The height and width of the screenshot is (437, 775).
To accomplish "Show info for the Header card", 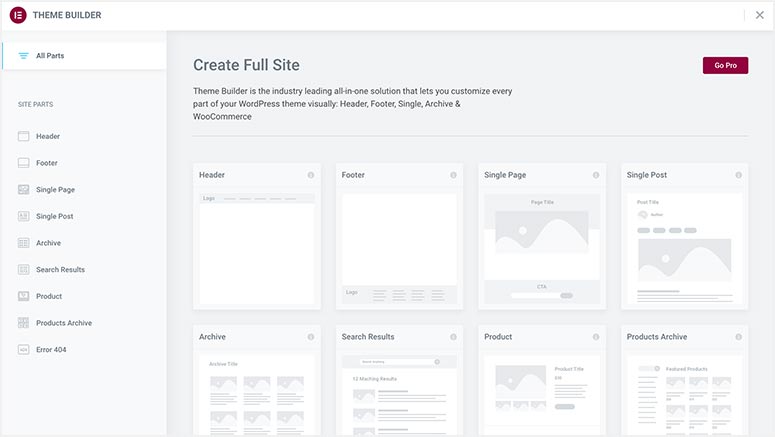I will (x=311, y=175).
